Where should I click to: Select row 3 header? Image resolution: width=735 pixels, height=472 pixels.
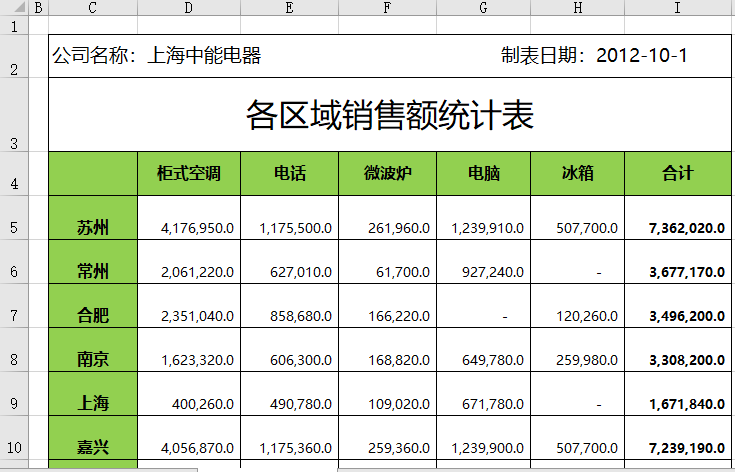coord(13,115)
